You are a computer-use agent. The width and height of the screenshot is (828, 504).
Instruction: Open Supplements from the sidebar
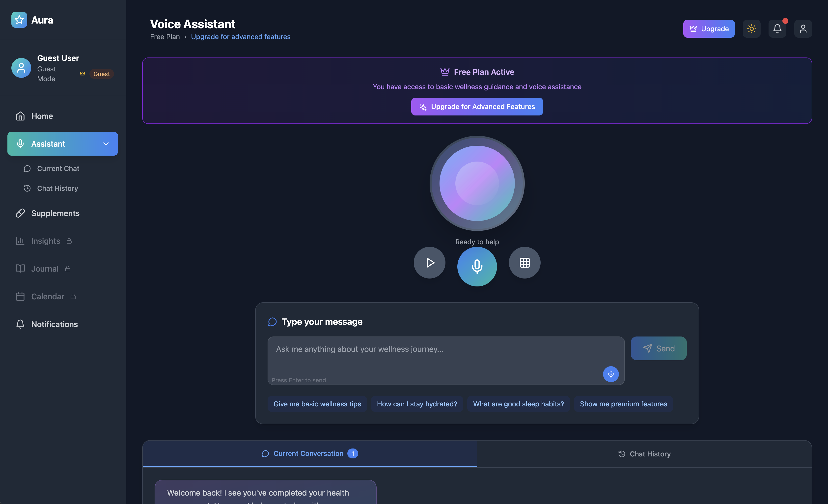[x=55, y=213]
